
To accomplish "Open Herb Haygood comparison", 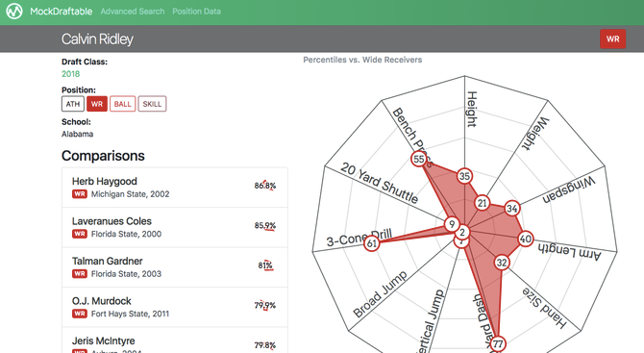I will 175,188.
